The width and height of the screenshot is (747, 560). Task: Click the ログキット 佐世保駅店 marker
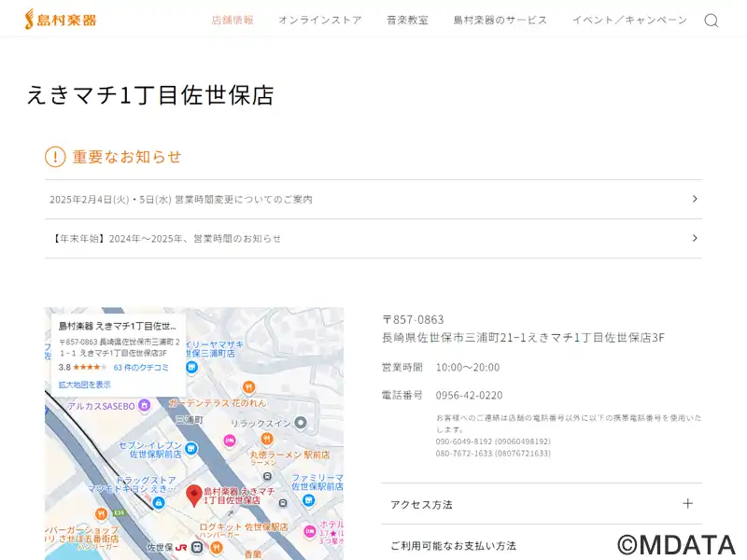point(218,547)
